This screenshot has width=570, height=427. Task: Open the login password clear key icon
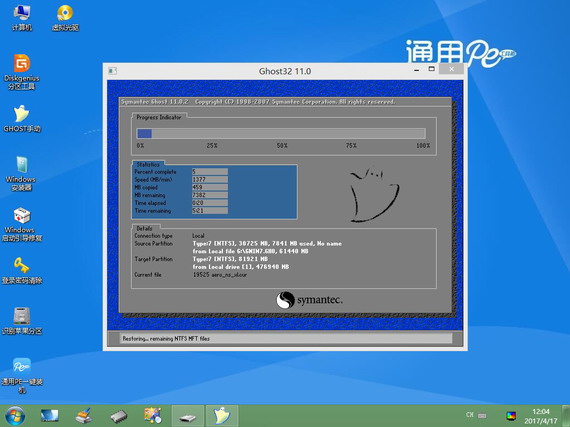pos(22,271)
